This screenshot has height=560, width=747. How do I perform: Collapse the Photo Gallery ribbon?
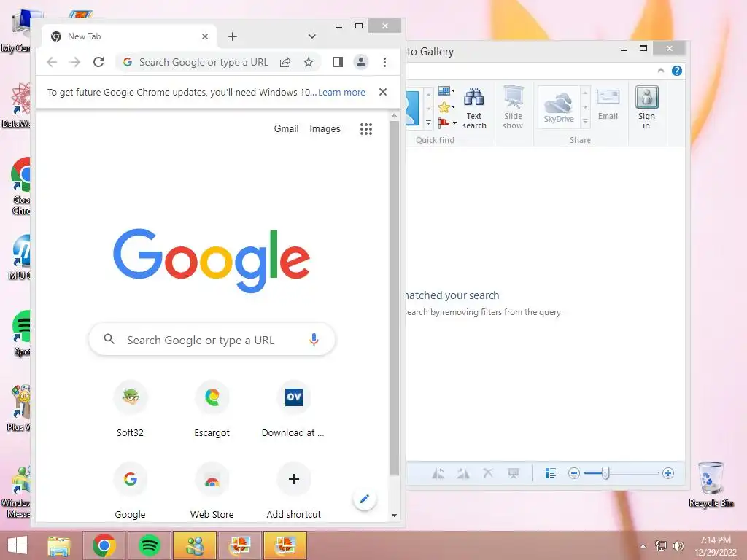click(x=661, y=71)
